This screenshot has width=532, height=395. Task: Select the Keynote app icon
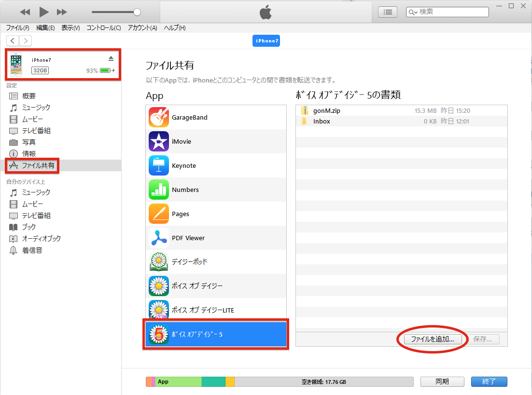158,165
